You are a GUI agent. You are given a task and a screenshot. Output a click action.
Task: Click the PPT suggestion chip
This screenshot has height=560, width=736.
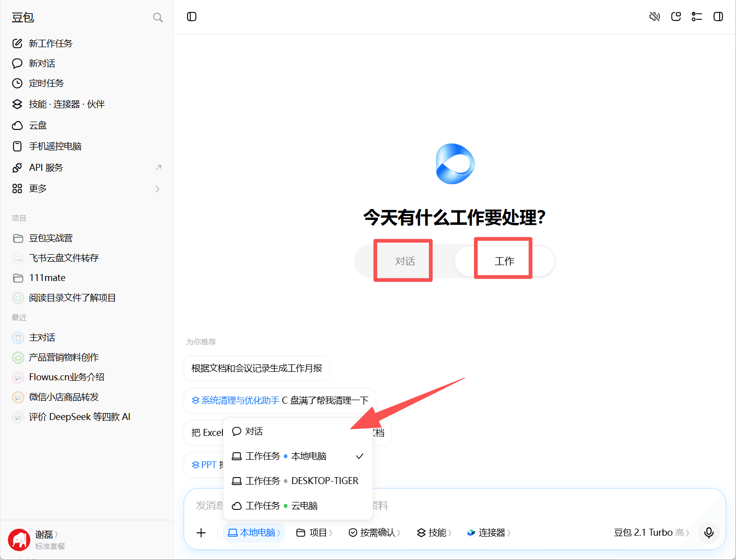204,465
